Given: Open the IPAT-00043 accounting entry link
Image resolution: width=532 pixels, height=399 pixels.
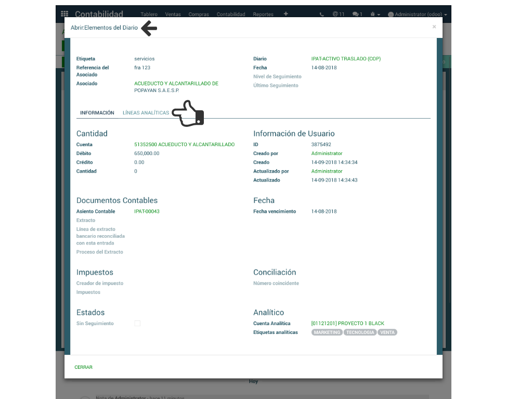Looking at the screenshot, I should 147,212.
